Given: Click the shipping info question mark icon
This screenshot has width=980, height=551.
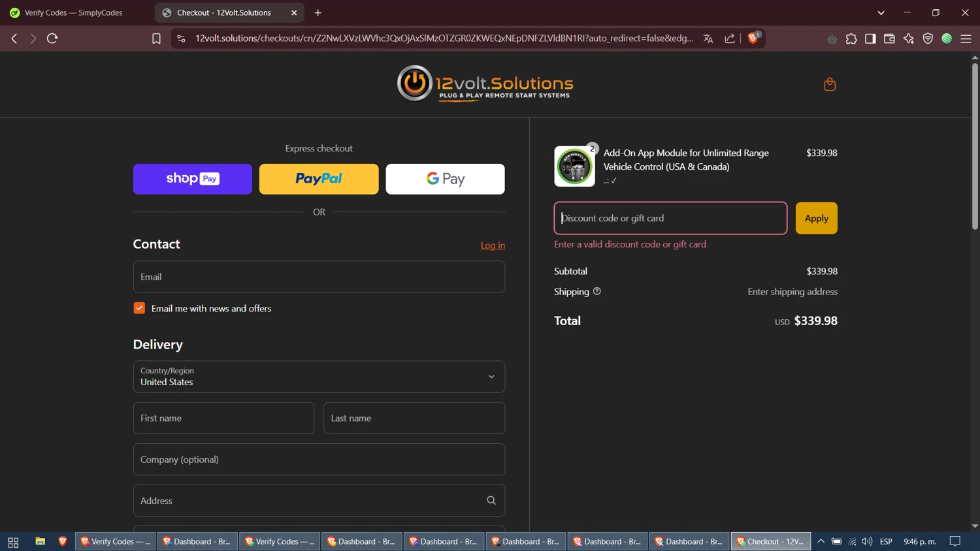Looking at the screenshot, I should (596, 291).
